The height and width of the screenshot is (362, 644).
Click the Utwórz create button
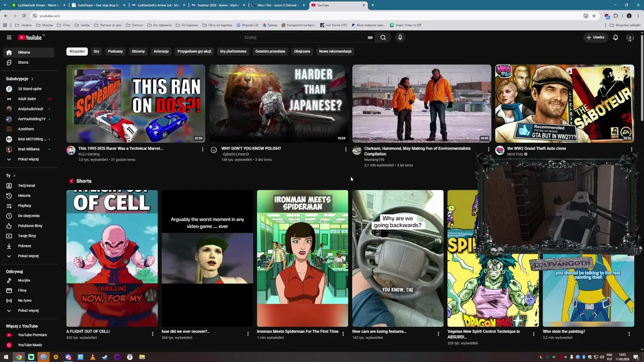(595, 37)
